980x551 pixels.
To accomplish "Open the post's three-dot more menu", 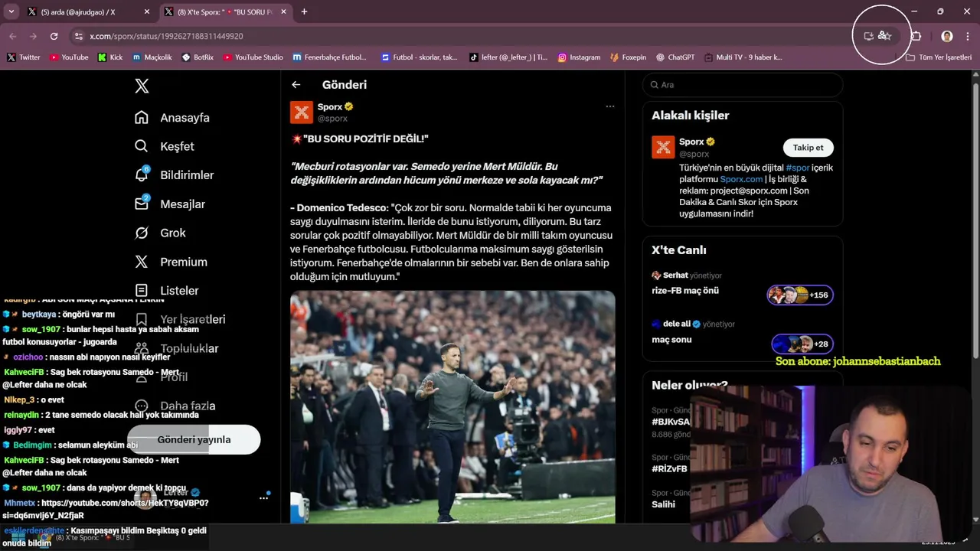I will pos(610,106).
